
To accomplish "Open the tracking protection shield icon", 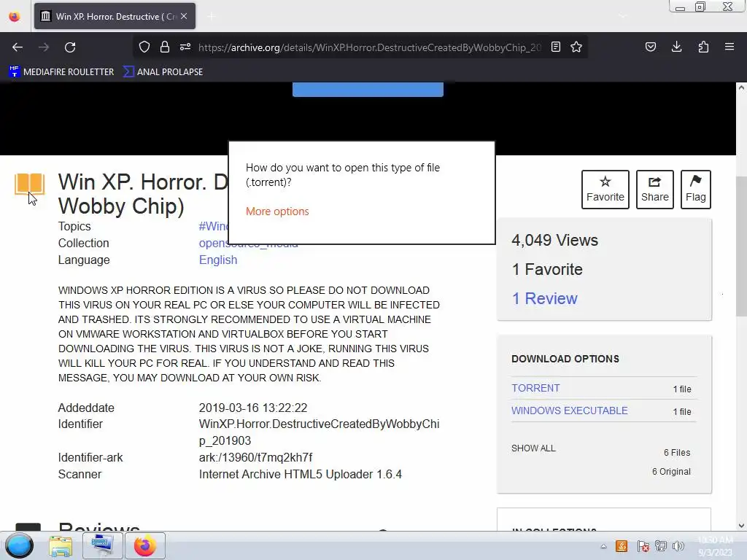I will [144, 47].
